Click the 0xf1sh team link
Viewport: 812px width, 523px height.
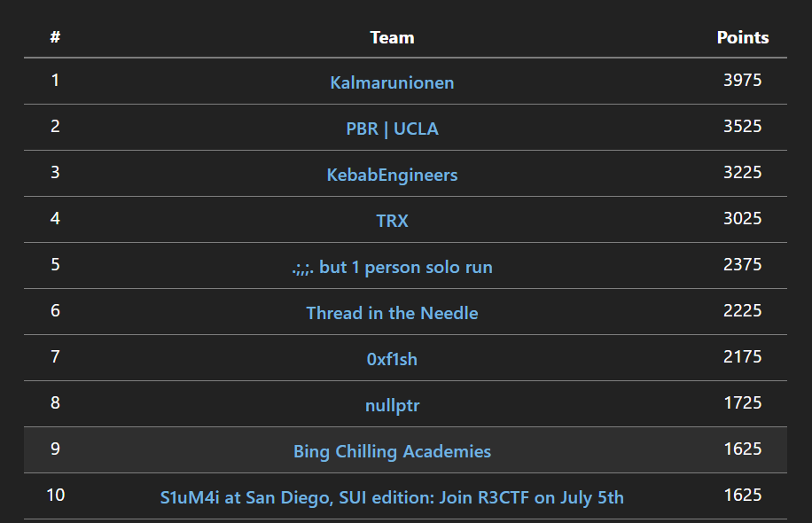392,359
